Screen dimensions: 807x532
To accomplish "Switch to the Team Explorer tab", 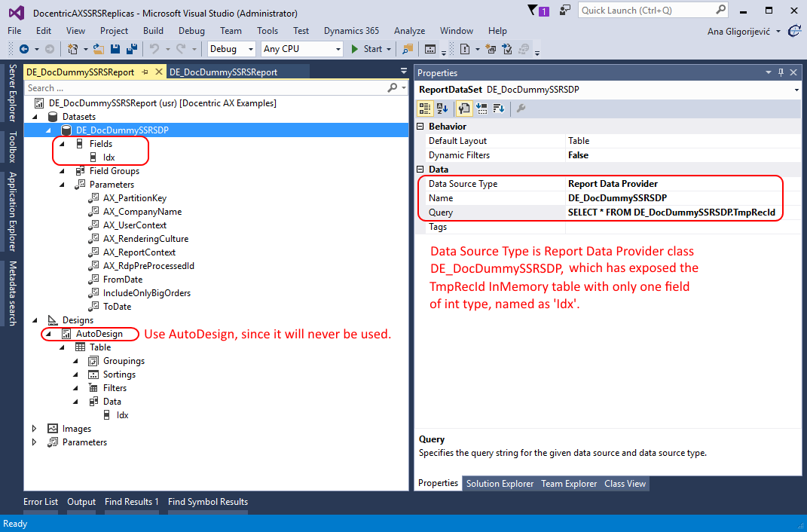I will point(569,484).
